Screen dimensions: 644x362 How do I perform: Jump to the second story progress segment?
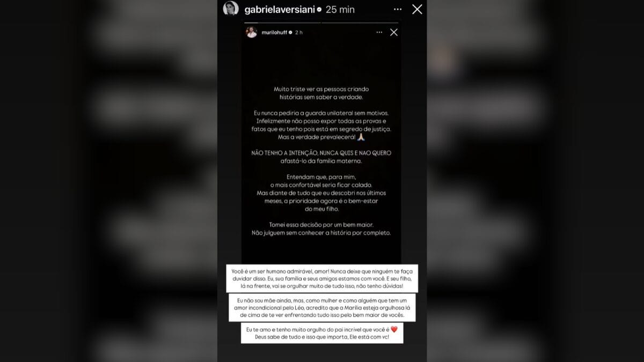361,23
